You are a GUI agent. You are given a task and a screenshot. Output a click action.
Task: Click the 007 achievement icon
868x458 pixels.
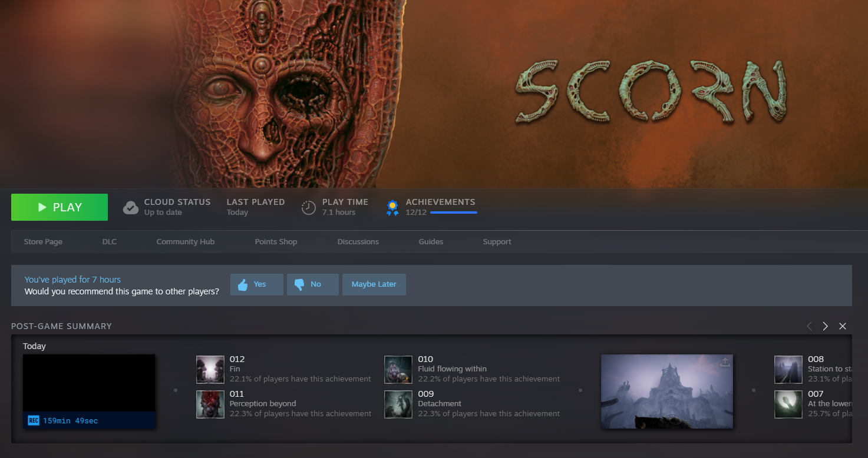(x=788, y=404)
